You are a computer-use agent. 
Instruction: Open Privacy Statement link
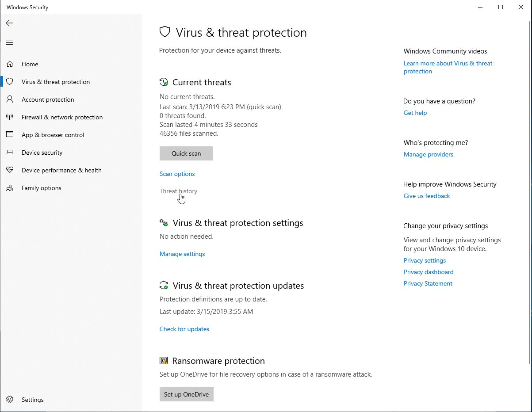click(x=428, y=283)
